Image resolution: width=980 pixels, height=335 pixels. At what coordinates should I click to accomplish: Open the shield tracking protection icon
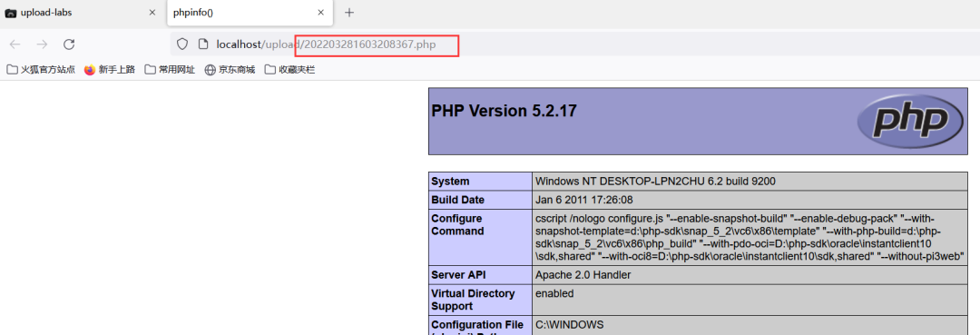coord(181,44)
